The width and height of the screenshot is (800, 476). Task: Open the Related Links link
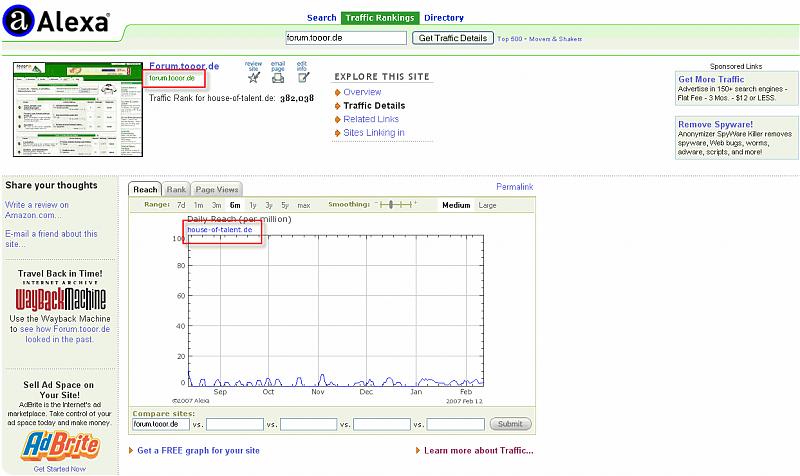370,119
